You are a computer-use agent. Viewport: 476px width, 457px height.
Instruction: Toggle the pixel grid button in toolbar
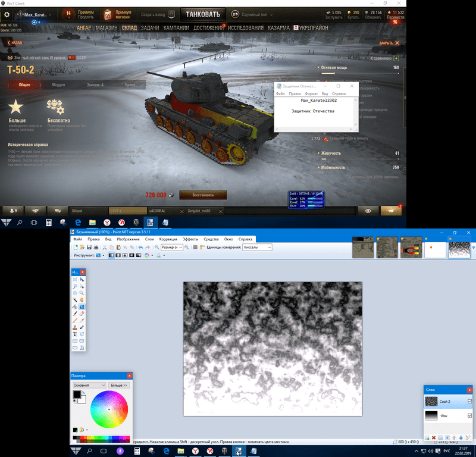[196, 247]
